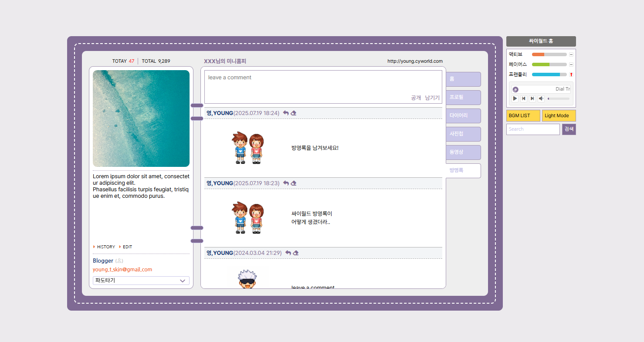
Task: Open the 다이어리 tab
Action: 463,116
